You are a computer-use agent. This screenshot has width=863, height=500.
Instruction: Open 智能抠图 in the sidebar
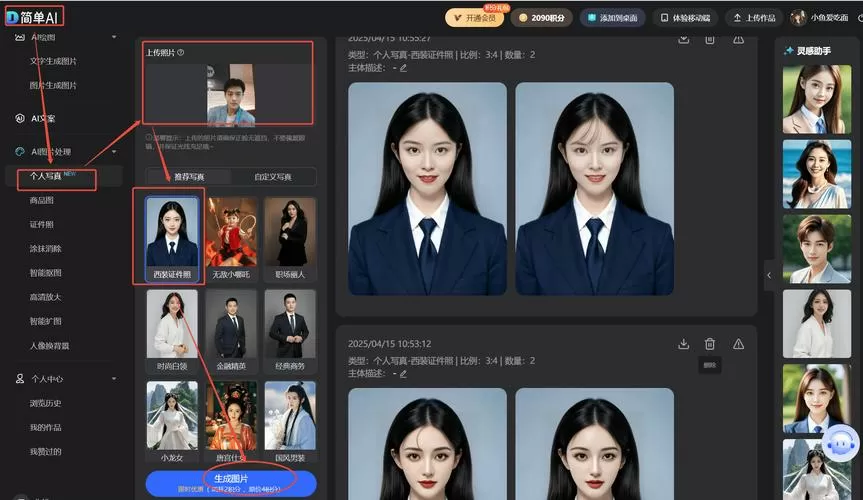click(45, 273)
